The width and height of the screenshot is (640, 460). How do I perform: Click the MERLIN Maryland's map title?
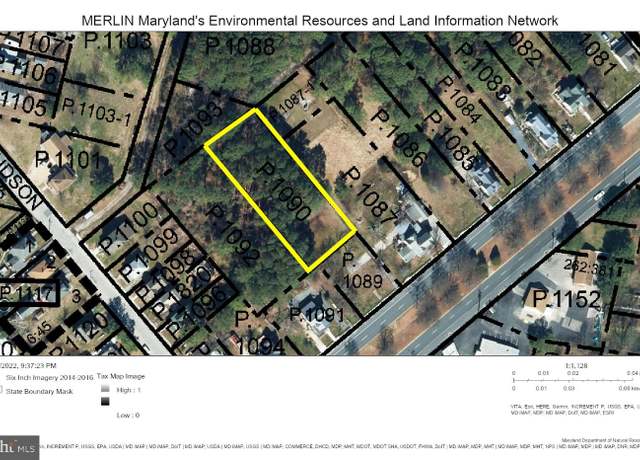click(x=320, y=20)
